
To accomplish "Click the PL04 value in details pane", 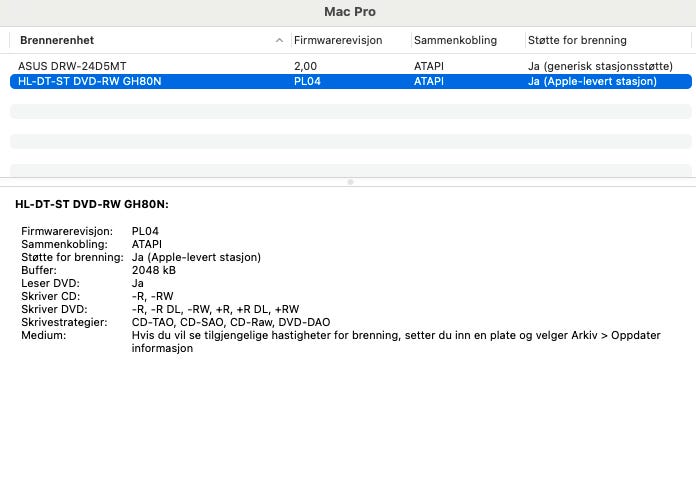I will (x=145, y=231).
